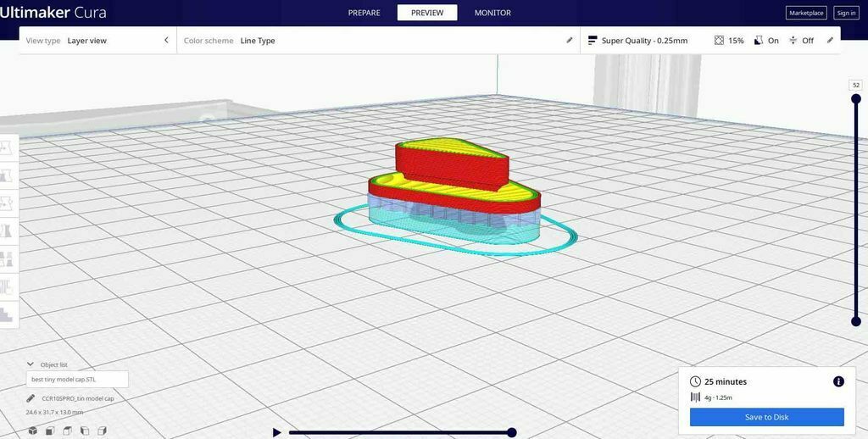Image resolution: width=868 pixels, height=439 pixels.
Task: Click the adhesion icon labeled Off
Action: pos(793,41)
